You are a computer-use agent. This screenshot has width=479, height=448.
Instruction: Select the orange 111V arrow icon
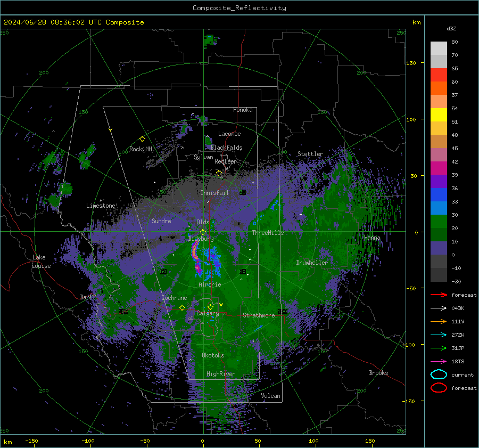coord(439,321)
